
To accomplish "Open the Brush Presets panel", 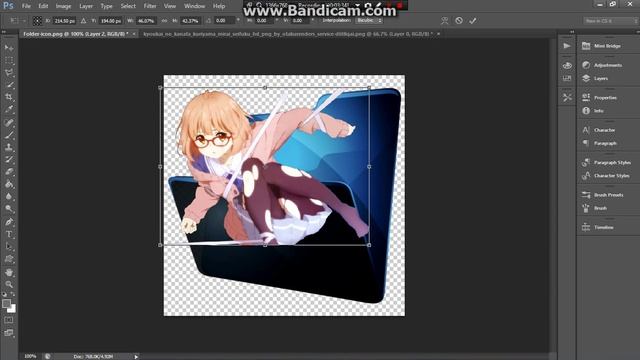I will (x=602, y=195).
